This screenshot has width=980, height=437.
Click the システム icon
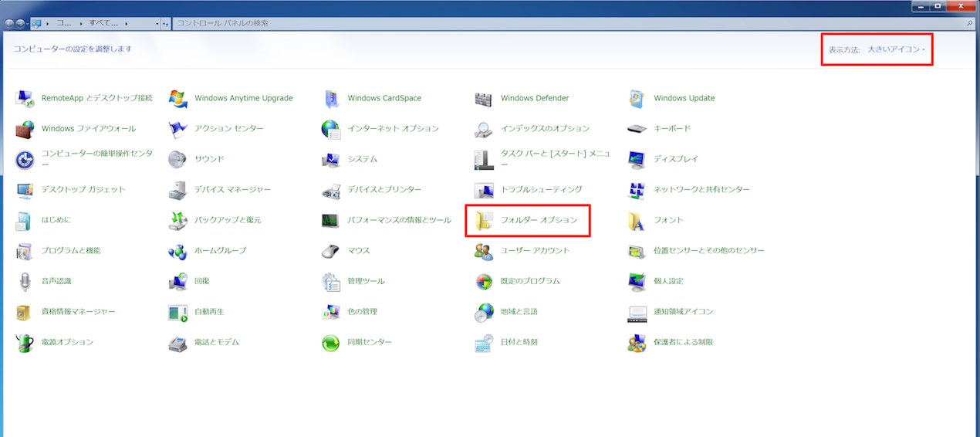point(331,159)
